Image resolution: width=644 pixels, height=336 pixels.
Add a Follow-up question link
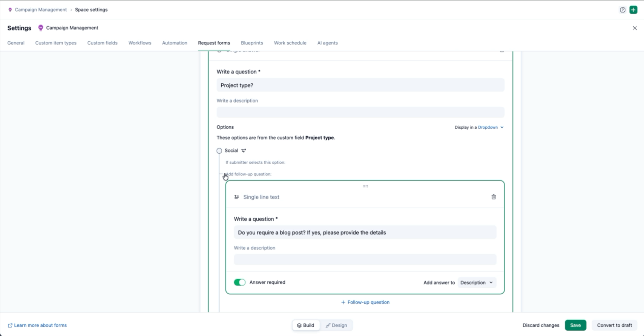point(365,302)
